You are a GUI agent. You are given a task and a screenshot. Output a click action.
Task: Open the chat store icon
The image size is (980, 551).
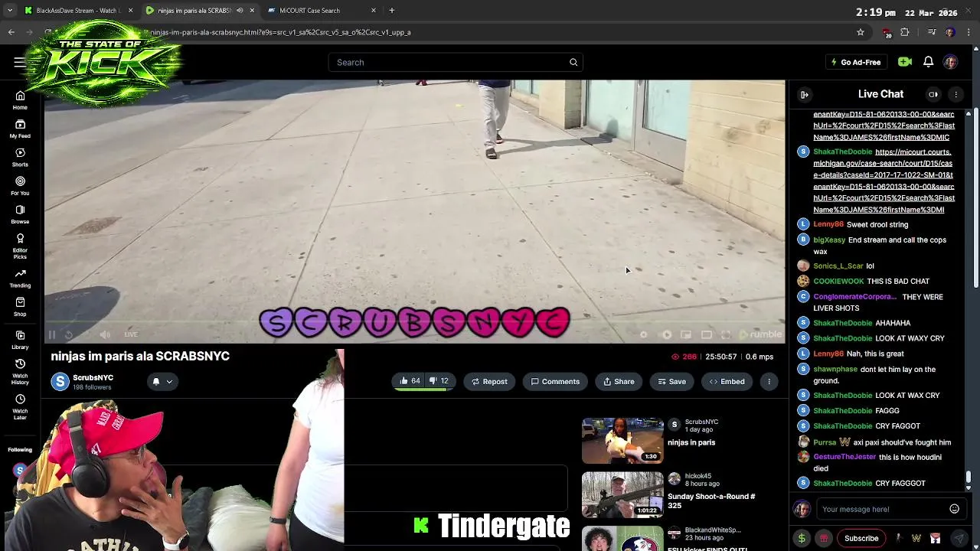click(824, 538)
